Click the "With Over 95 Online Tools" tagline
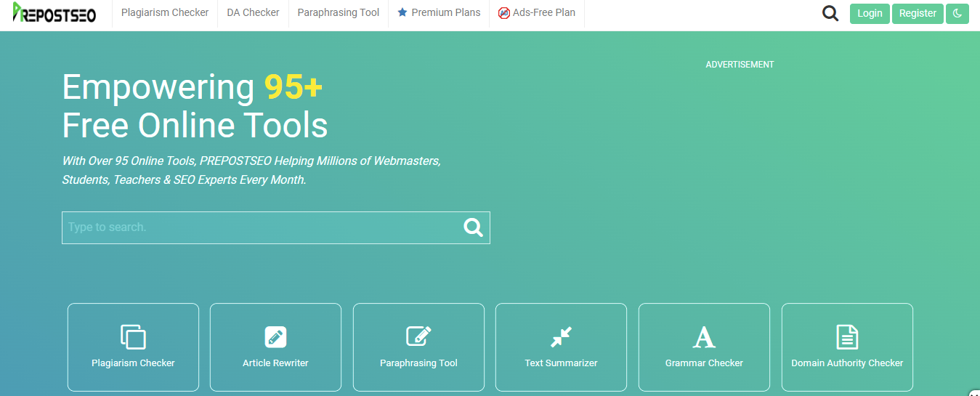Viewport: 980px width, 396px height. 251,170
